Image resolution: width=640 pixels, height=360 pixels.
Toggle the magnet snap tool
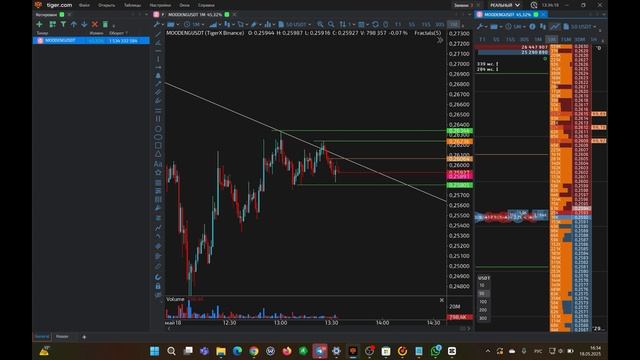[158, 277]
